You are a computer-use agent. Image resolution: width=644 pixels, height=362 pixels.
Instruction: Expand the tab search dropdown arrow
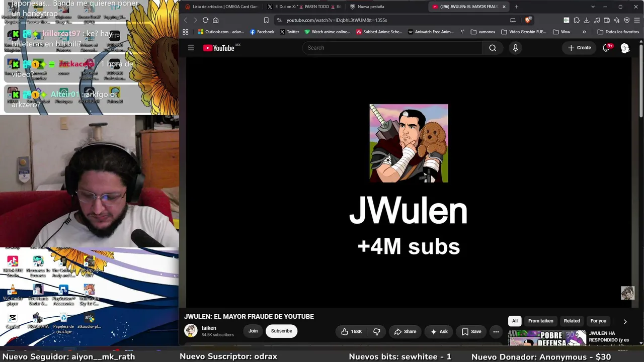(593, 7)
